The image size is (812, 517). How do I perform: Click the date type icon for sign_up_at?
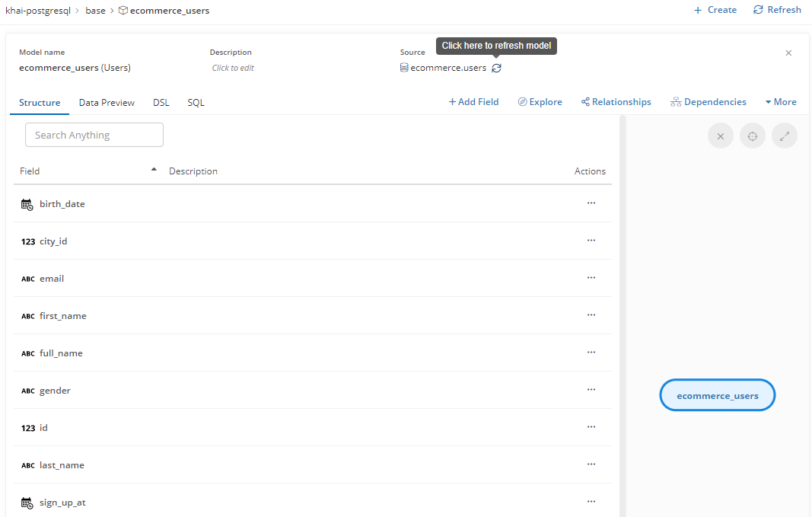[x=27, y=503]
